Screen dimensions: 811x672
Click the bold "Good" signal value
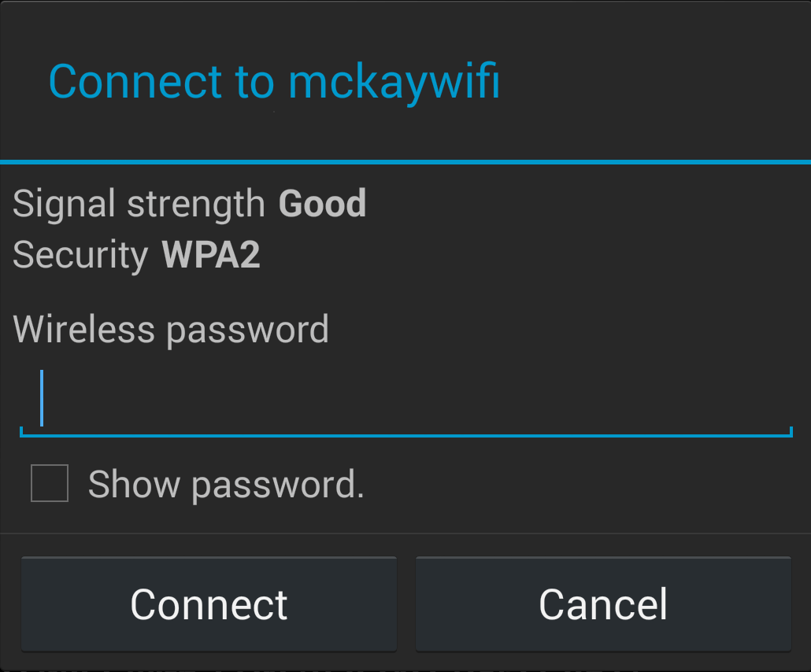point(322,203)
